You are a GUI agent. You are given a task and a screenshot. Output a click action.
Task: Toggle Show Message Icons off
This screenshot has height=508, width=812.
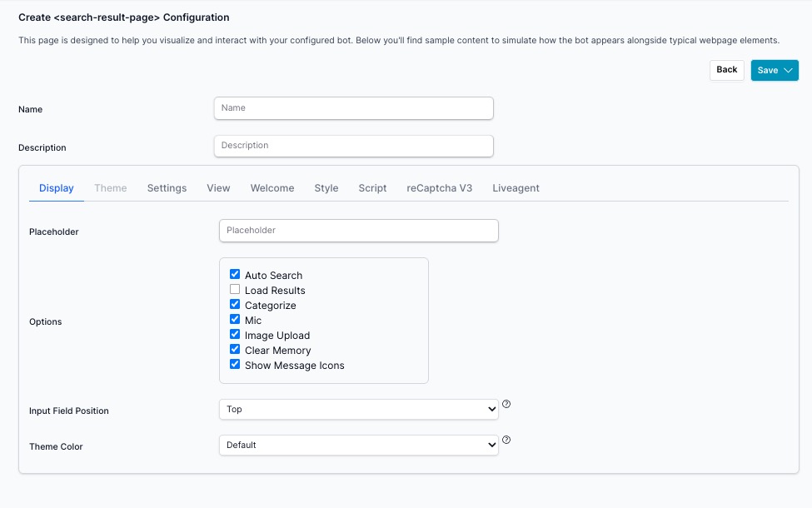pos(235,364)
